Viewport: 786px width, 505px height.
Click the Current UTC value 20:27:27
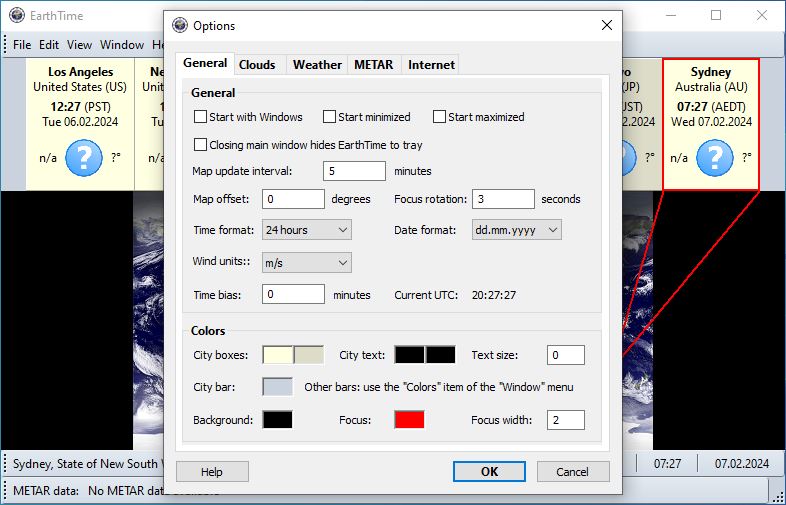[494, 295]
